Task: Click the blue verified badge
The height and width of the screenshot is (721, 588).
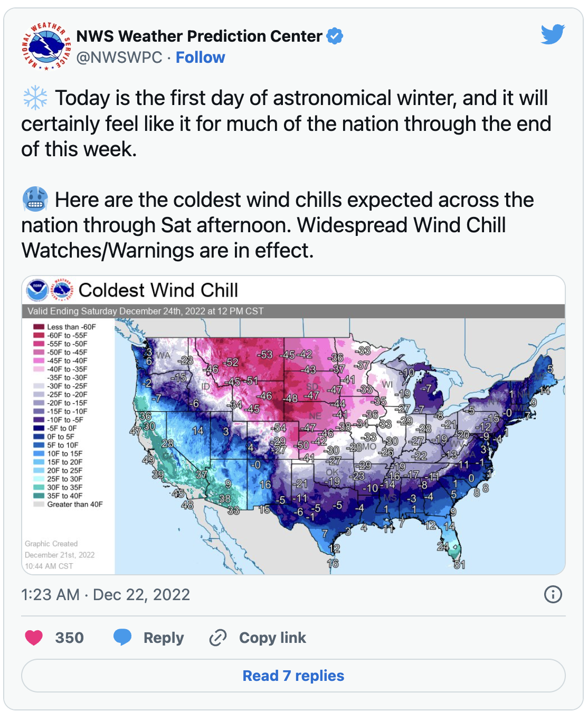Action: point(335,36)
